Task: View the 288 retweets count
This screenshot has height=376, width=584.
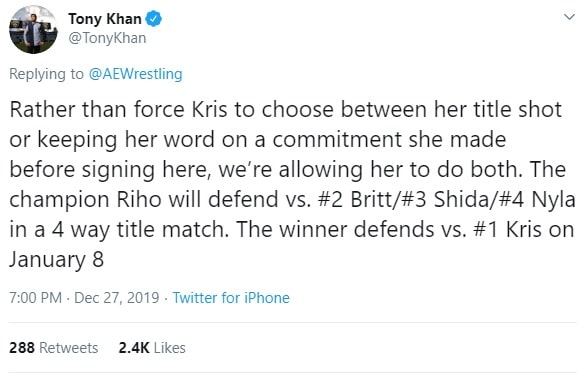Action: point(22,348)
